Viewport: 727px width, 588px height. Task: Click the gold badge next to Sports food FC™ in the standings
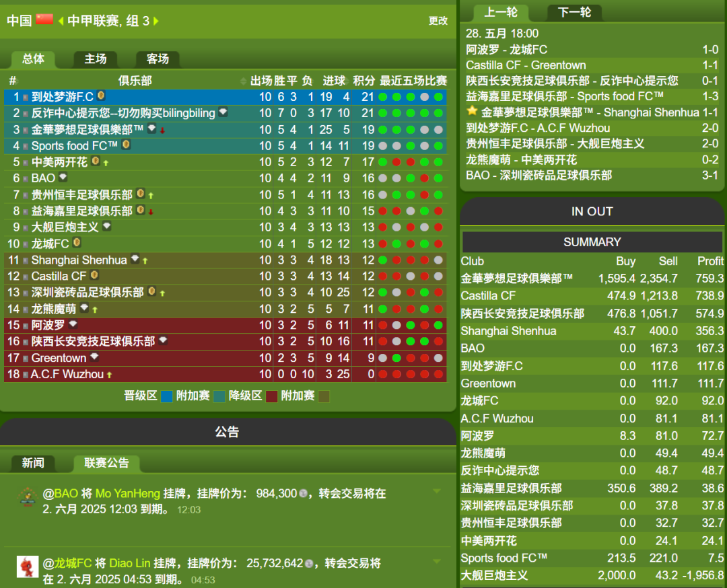[126, 145]
